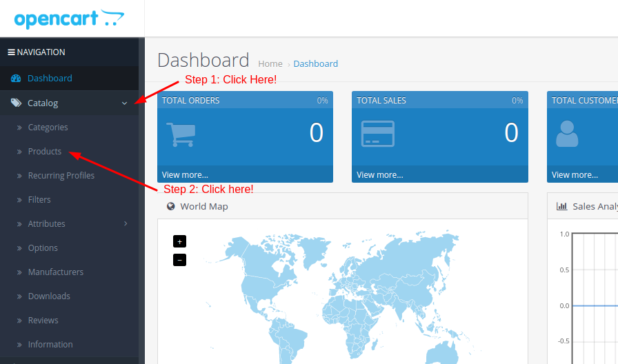Click the Dashboard breadcrumb link
This screenshot has height=364, width=618.
(316, 64)
